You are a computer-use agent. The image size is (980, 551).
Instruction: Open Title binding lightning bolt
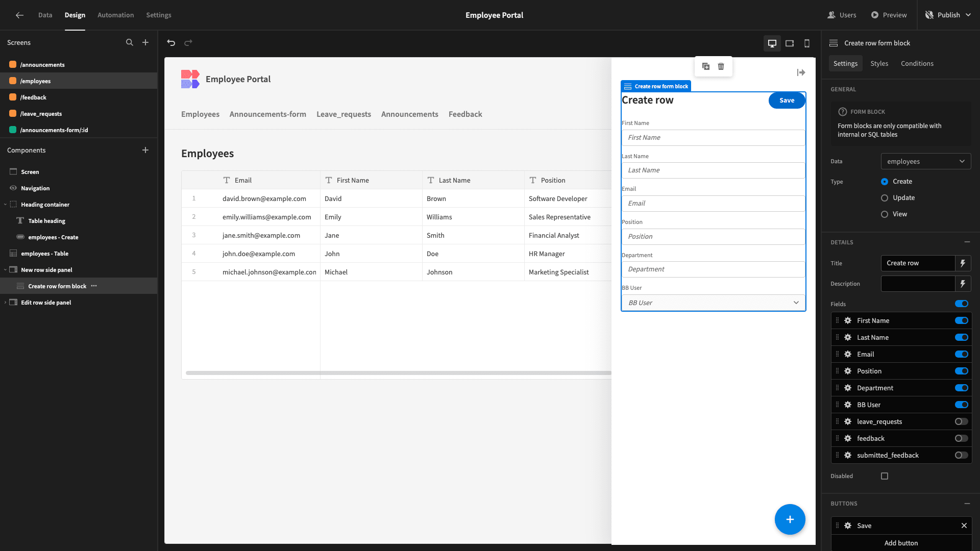[x=963, y=263]
